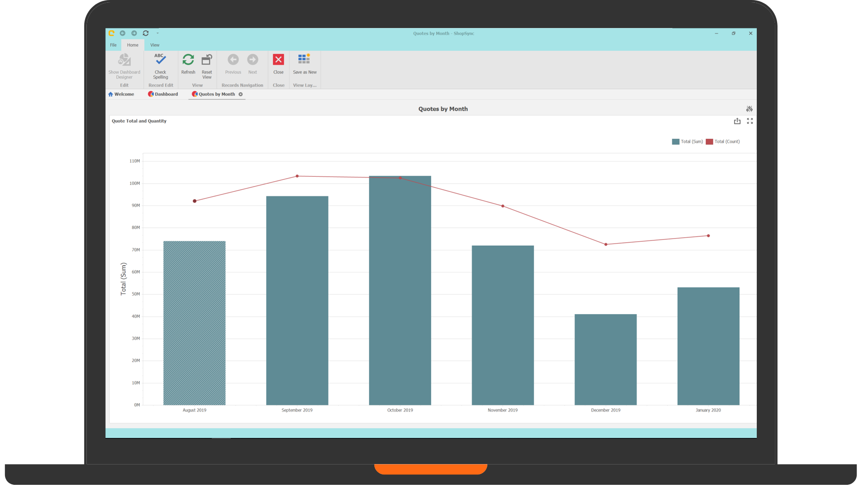Screen dimensions: 868x488
Task: Click quick access refresh icon in title bar
Action: click(x=146, y=33)
